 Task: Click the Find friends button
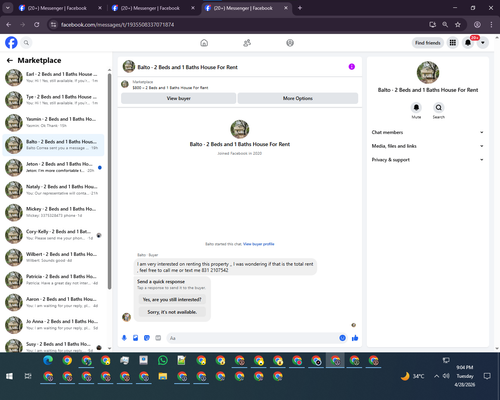click(x=428, y=43)
